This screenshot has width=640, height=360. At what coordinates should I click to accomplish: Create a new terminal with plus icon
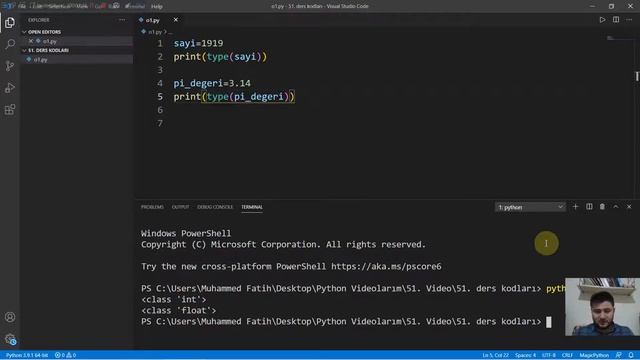click(x=576, y=207)
